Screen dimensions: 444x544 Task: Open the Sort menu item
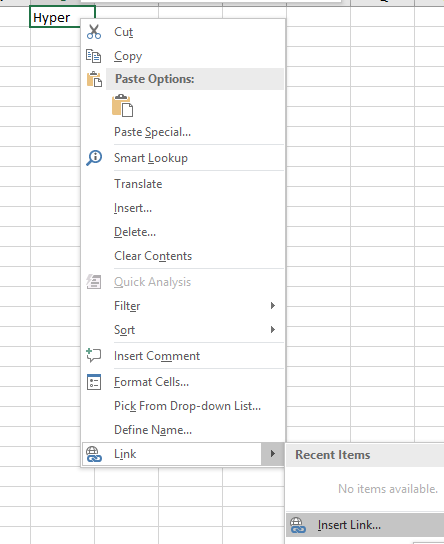(x=183, y=330)
